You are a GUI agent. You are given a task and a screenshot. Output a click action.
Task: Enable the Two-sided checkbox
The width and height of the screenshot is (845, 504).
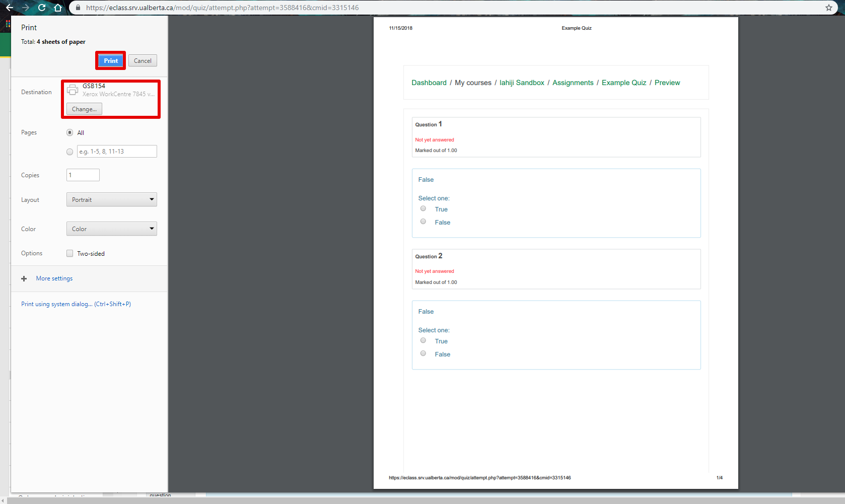(x=69, y=253)
